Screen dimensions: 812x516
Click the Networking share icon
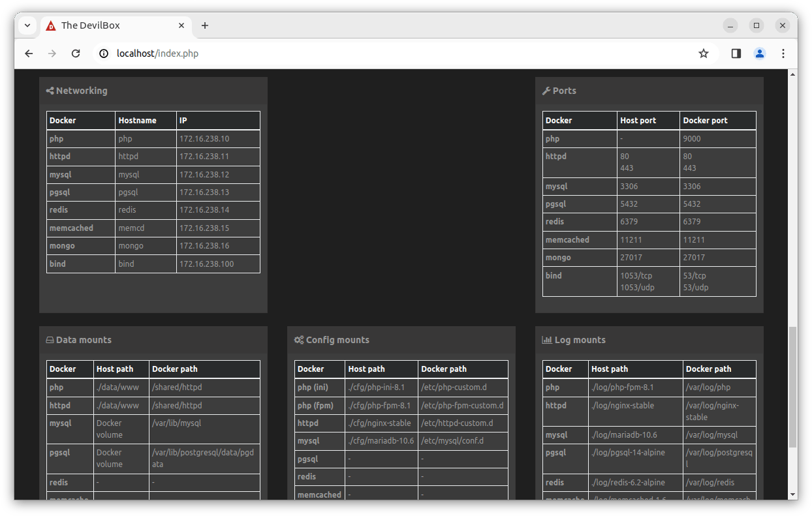(50, 91)
